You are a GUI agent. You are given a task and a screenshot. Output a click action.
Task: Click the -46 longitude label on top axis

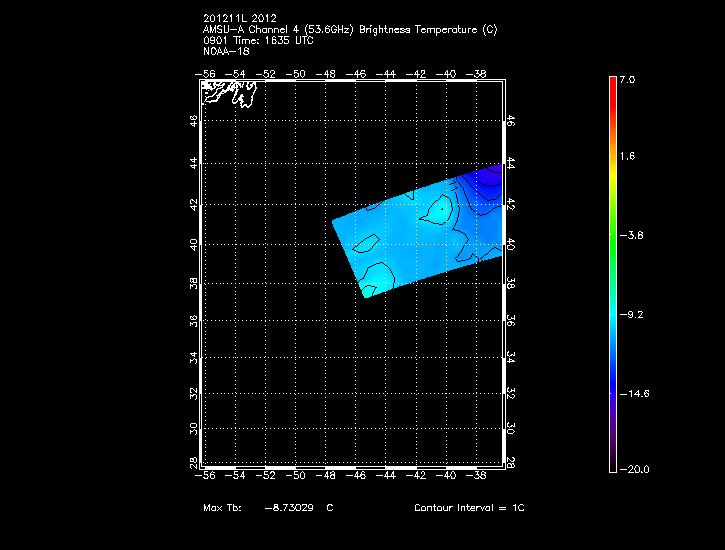357,73
